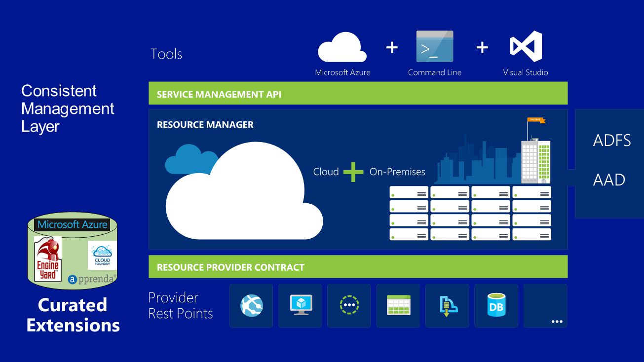
Task: Select the Microsoft Azure label on cylinder
Action: click(73, 224)
